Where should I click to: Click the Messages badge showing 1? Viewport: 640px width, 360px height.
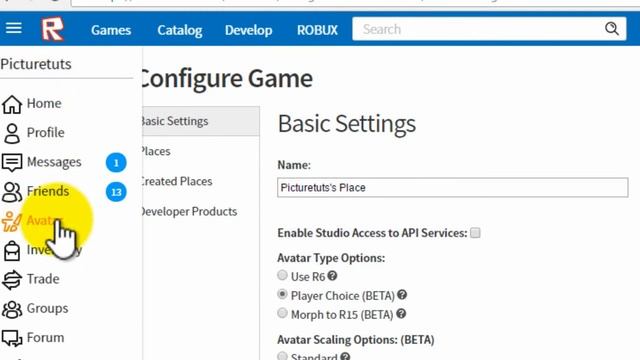[116, 162]
